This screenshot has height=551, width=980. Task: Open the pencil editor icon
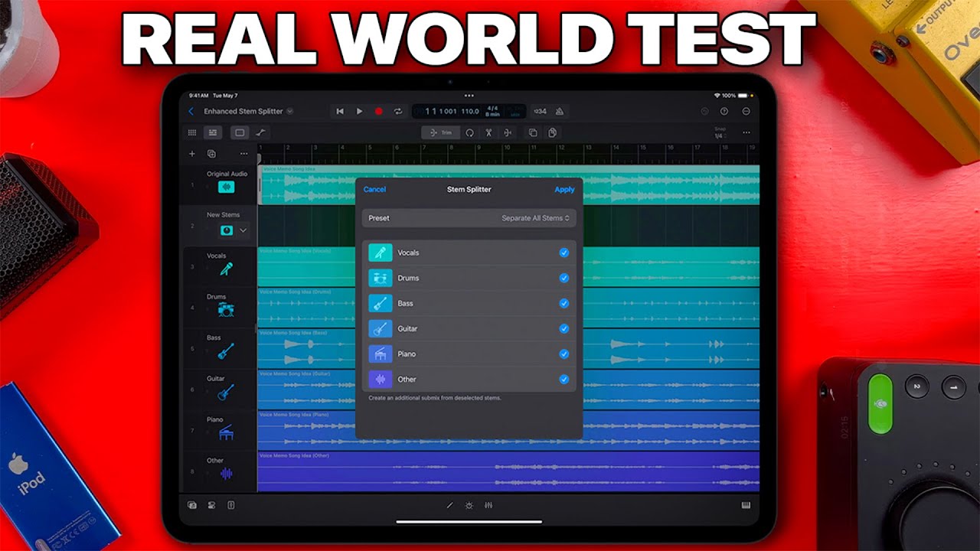[449, 506]
